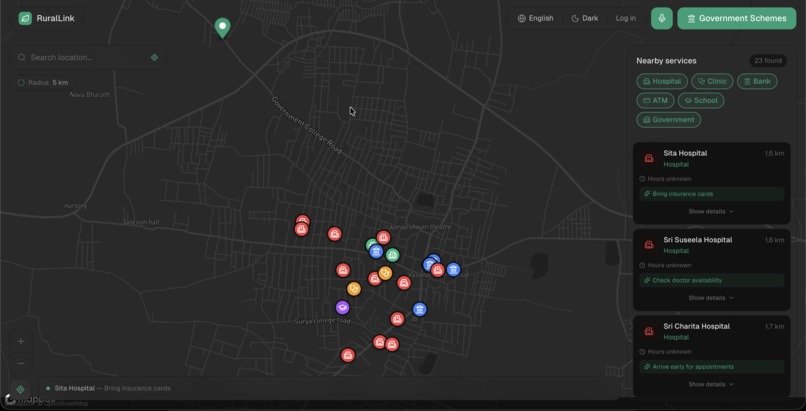The image size is (806, 411).
Task: Toggle the Hospital filter chip
Action: (x=662, y=81)
